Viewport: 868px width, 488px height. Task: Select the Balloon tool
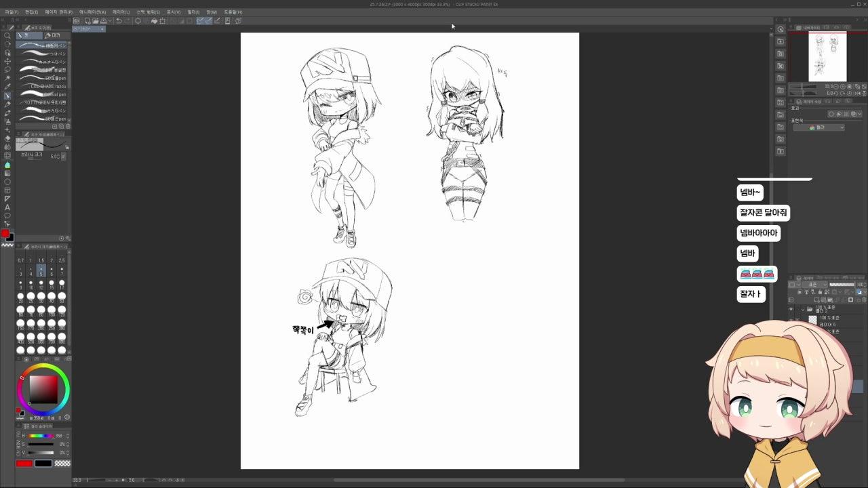point(7,216)
